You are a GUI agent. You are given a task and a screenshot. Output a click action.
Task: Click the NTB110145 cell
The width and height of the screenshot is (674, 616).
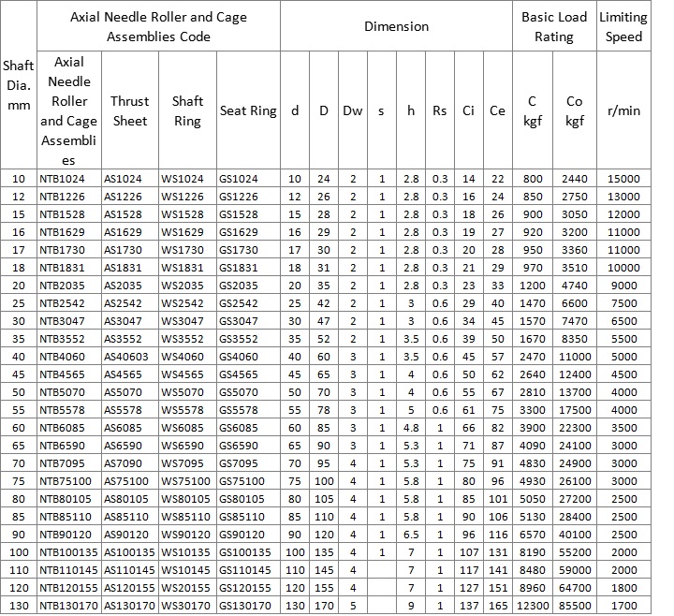click(68, 570)
